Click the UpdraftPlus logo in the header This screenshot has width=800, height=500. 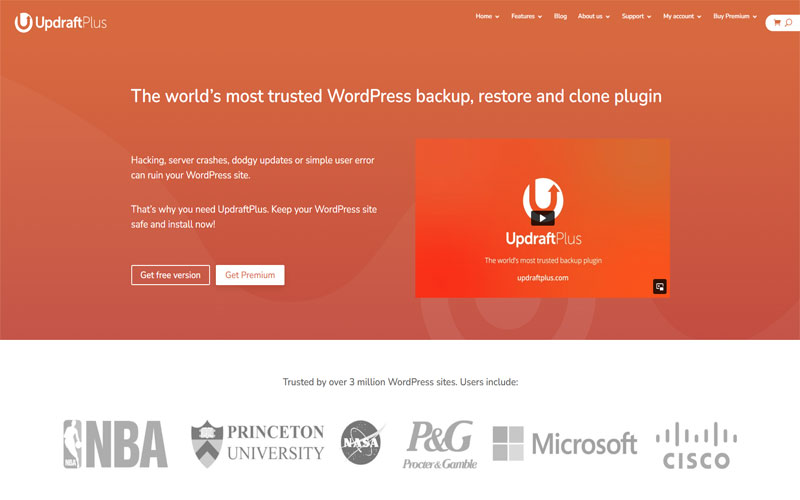[61, 22]
